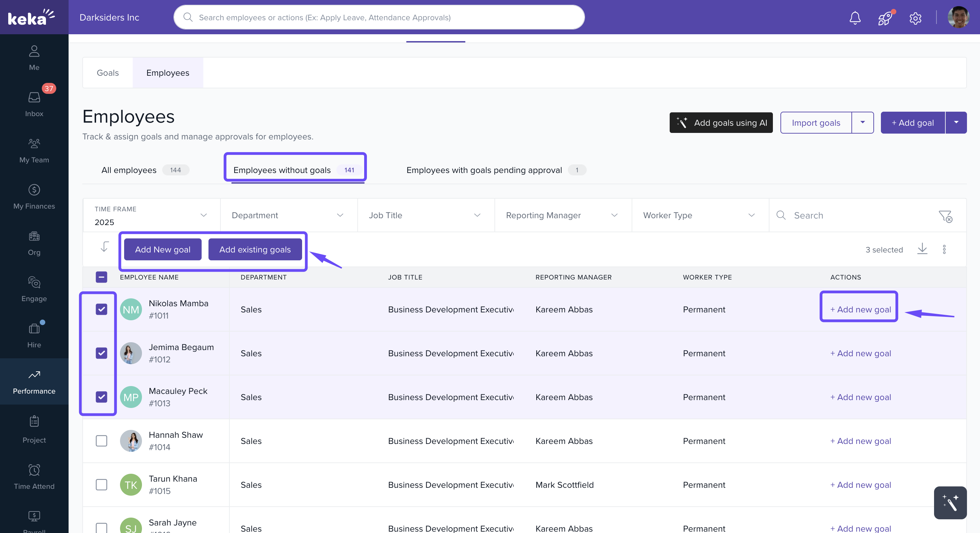Open the Engage sidebar section
This screenshot has width=980, height=533.
(34, 289)
